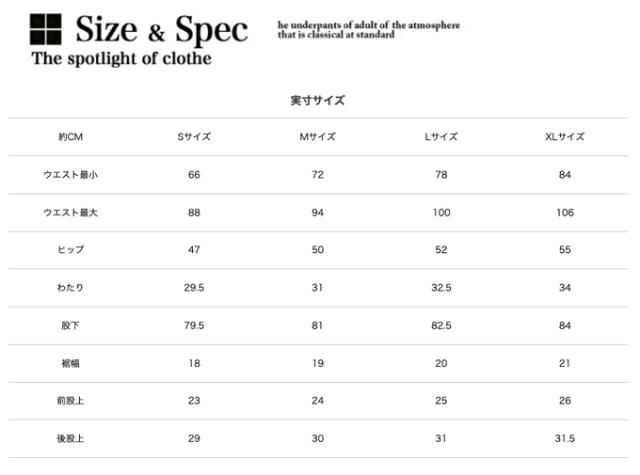Viewport: 640px width, 475px height.
Task: Click the ヒップ row label
Action: point(70,250)
